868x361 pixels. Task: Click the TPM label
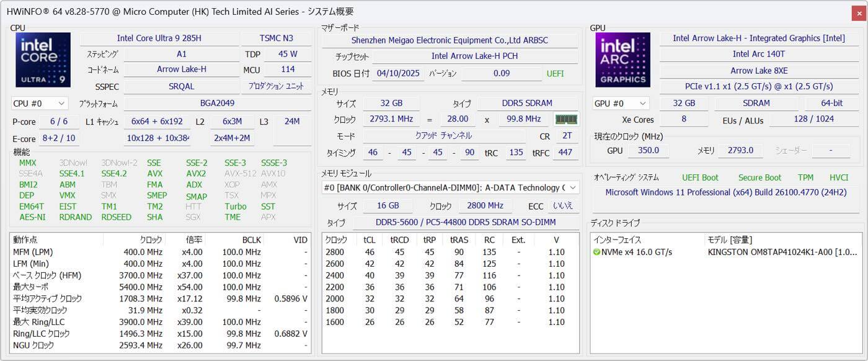point(805,177)
